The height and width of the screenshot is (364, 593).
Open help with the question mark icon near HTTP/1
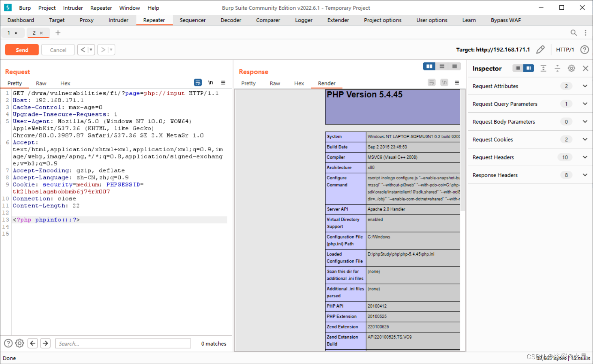tap(584, 49)
